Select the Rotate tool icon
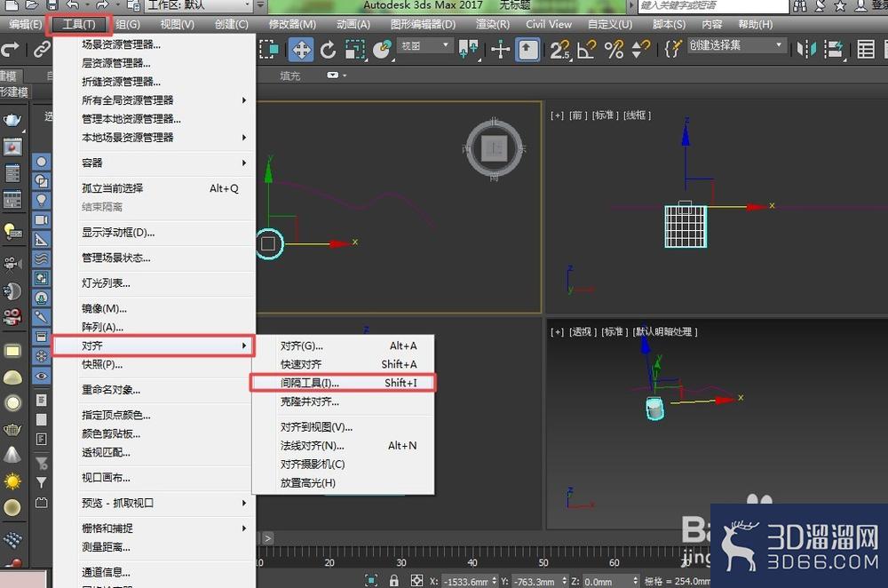Screen dimensions: 888x588 [x=328, y=50]
